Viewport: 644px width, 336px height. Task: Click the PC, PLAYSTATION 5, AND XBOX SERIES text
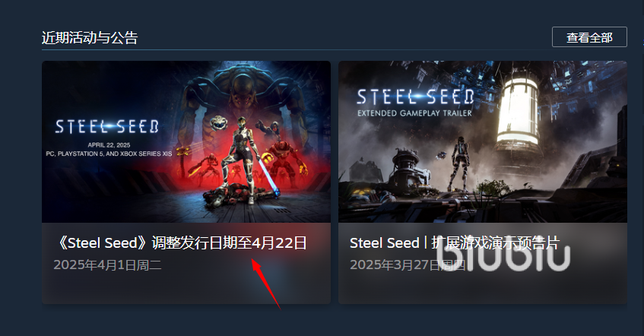point(109,154)
